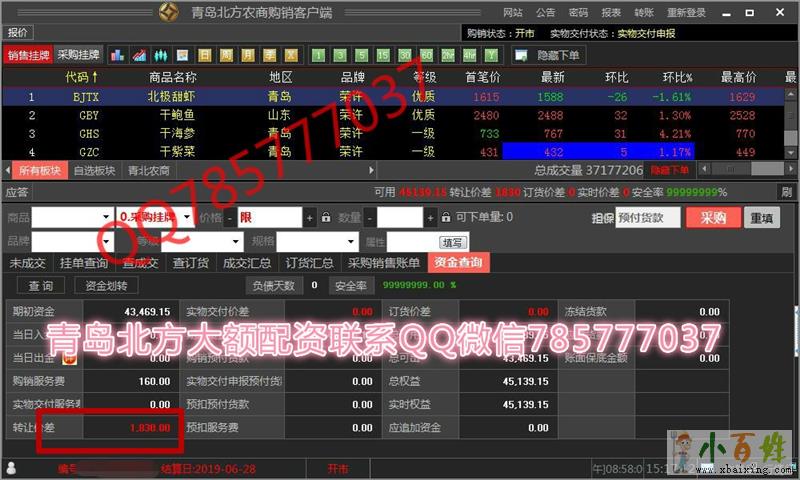The image size is (800, 480).
Task: Click the trend line chart icon
Action: pyautogui.click(x=138, y=55)
